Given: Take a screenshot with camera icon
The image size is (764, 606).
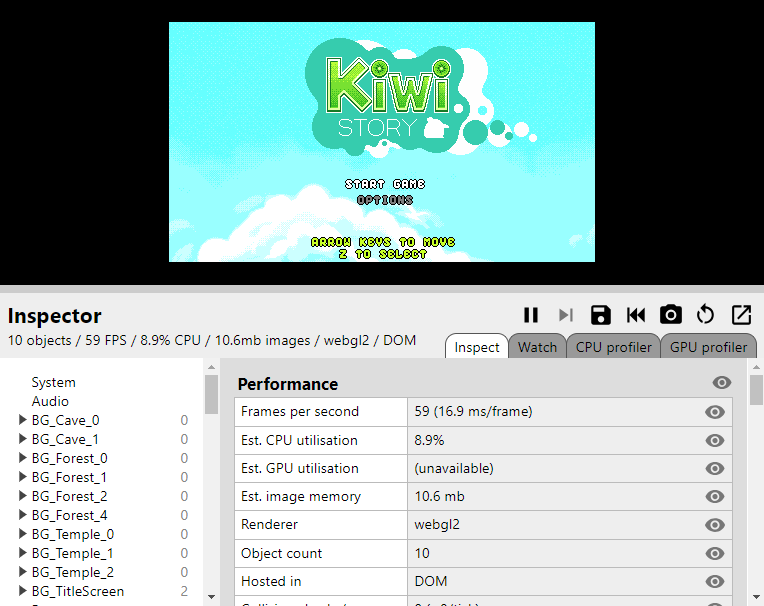Looking at the screenshot, I should [x=670, y=315].
